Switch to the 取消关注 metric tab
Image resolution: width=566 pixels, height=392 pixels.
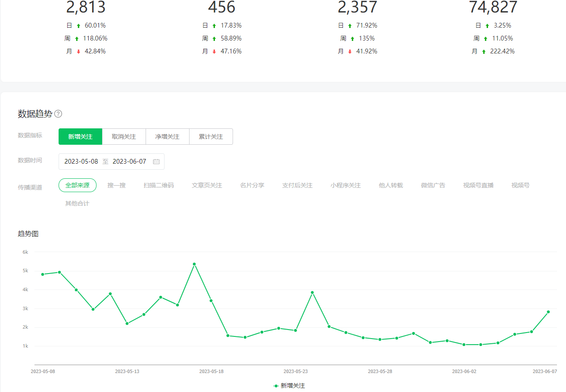pyautogui.click(x=124, y=137)
